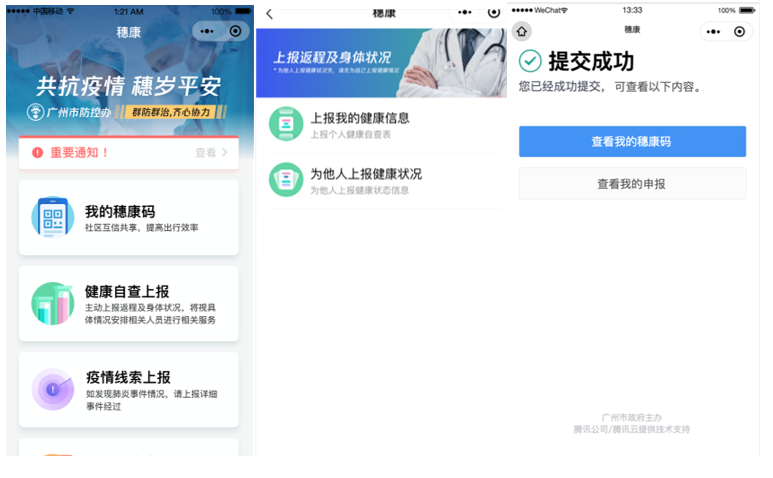Tap the 为他人上报健康状况 green icon

[x=286, y=180]
